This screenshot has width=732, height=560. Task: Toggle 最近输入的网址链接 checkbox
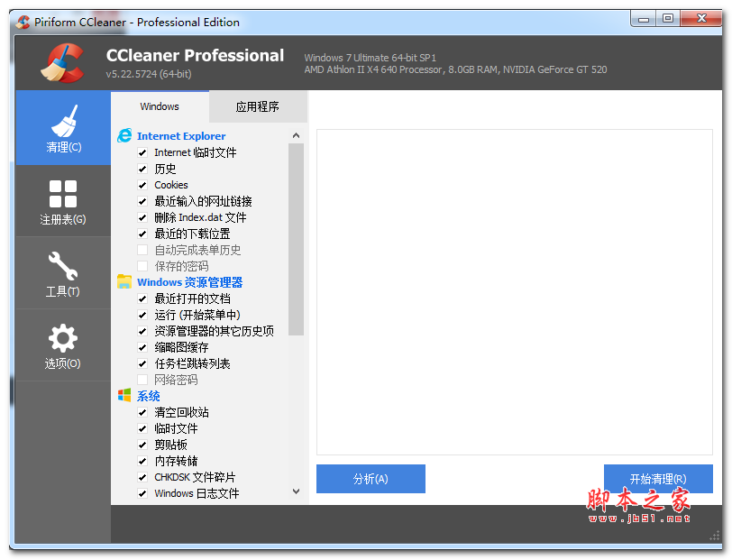pyautogui.click(x=142, y=201)
